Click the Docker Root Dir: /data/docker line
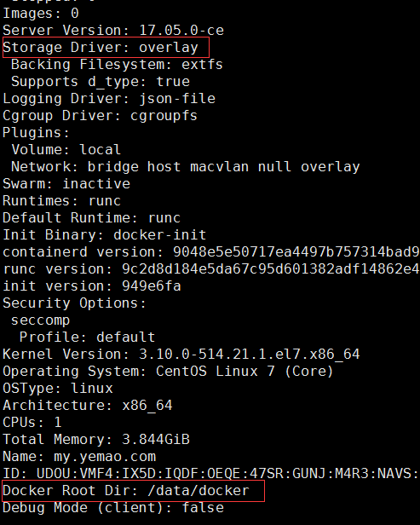Image resolution: width=420 pixels, height=525 pixels. coord(126,491)
